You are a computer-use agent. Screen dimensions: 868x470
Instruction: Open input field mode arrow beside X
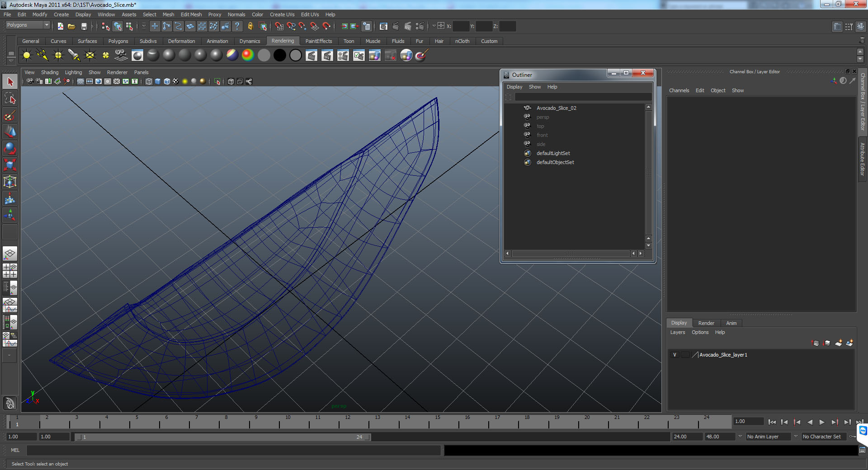click(434, 26)
